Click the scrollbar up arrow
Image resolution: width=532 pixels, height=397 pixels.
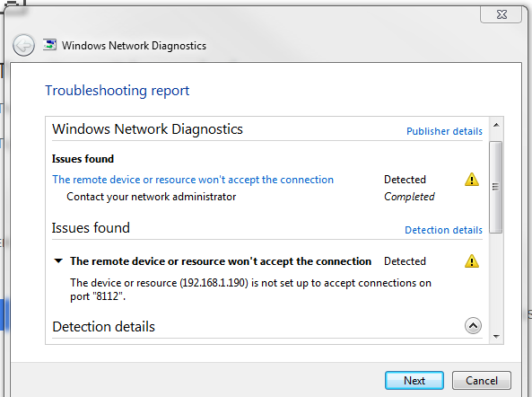(x=496, y=126)
